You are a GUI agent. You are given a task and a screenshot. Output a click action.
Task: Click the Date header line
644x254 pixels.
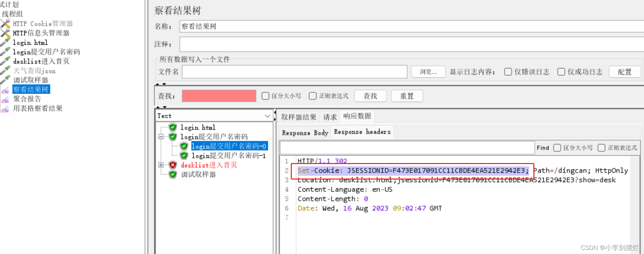369,208
